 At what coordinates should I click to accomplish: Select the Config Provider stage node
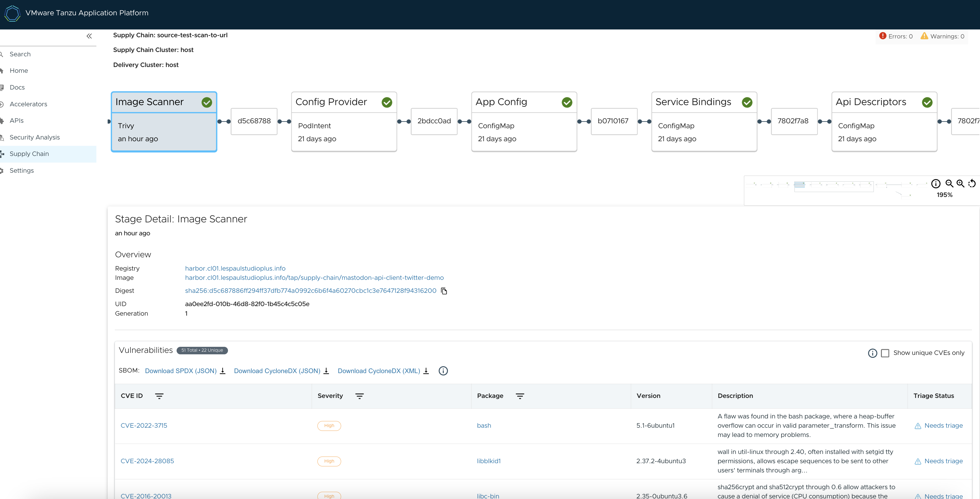(344, 122)
